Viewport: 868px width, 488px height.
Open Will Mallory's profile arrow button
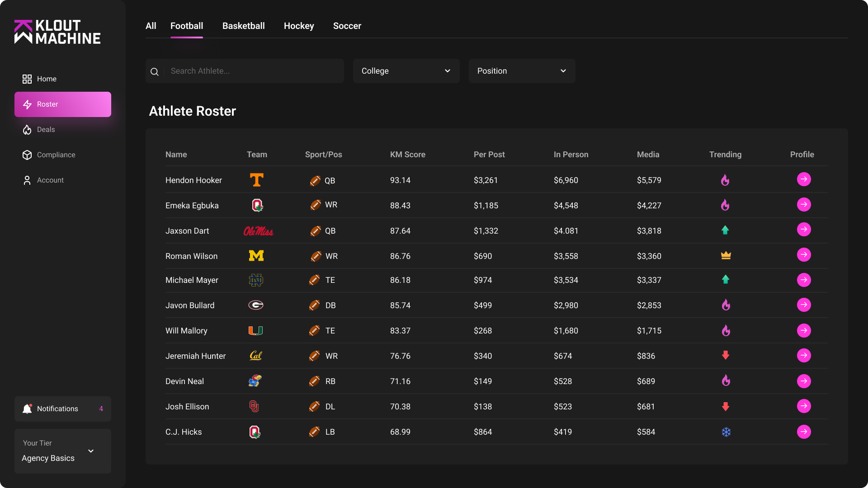tap(804, 330)
